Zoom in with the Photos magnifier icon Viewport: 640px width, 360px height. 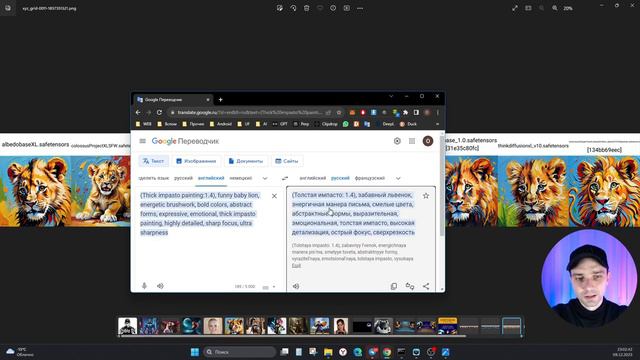555,8
